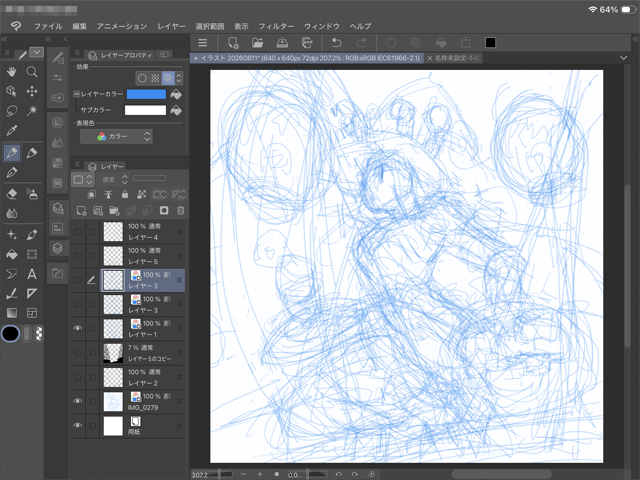
Task: Open the 編集 menu
Action: 79,26
